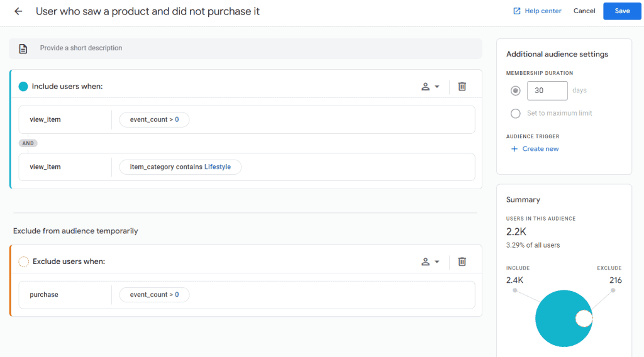Viewport: 644px width, 357px height.
Task: Open scope dropdown in Exclude users group
Action: point(430,262)
